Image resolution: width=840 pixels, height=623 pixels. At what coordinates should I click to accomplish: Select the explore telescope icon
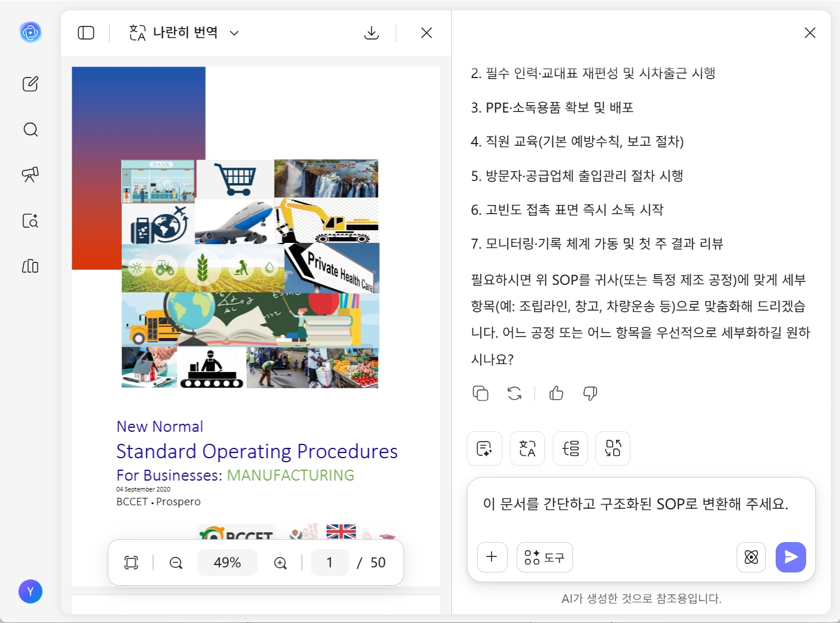click(x=30, y=175)
